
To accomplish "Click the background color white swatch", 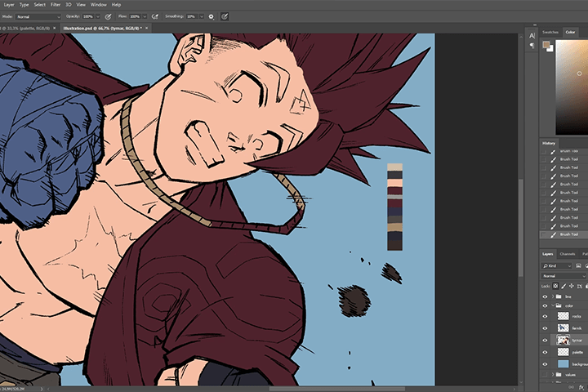I will (x=550, y=49).
